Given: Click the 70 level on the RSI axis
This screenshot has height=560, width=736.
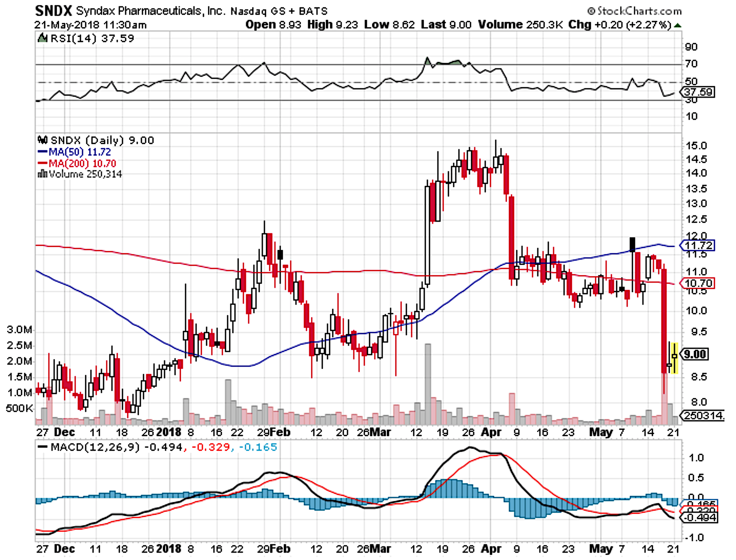Looking at the screenshot, I should [691, 64].
